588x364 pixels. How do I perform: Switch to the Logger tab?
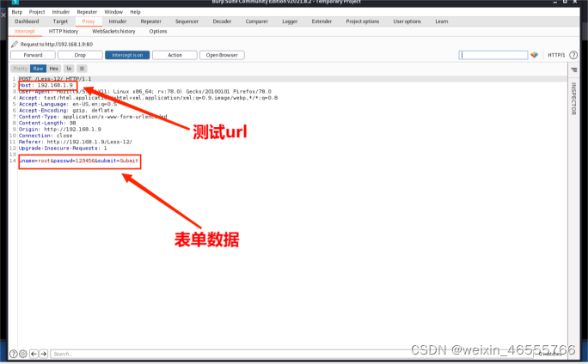pyautogui.click(x=290, y=21)
